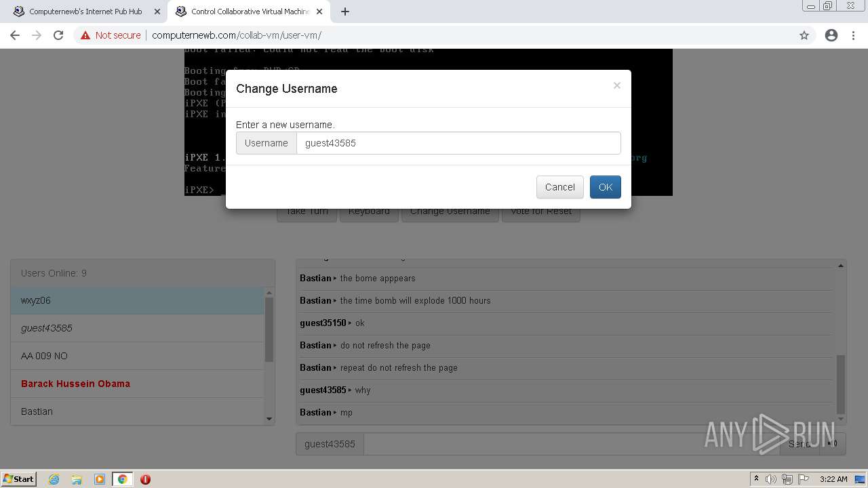Select Barack Hussein Obama in users list
This screenshot has height=488, width=868.
click(137, 384)
